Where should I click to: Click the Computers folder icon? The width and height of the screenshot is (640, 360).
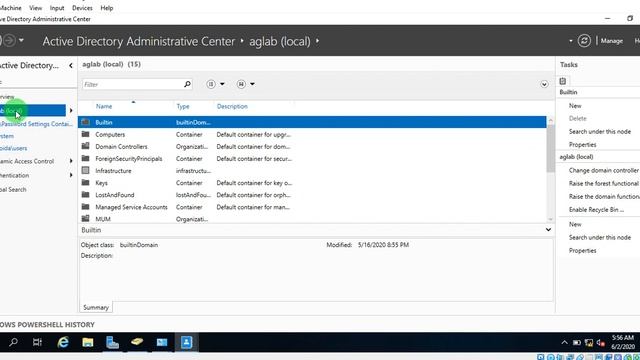tap(85, 134)
